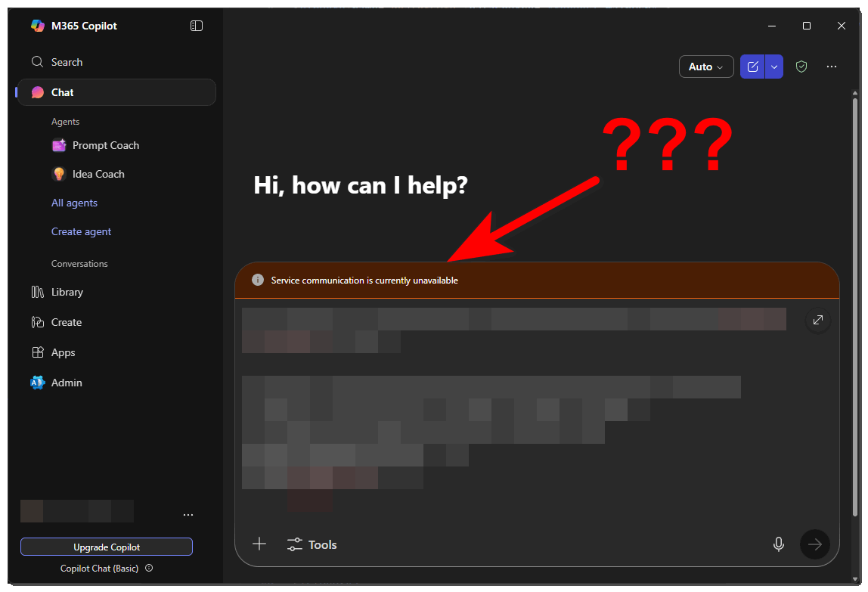
Task: Toggle the sidebar collapse icon
Action: pos(196,26)
